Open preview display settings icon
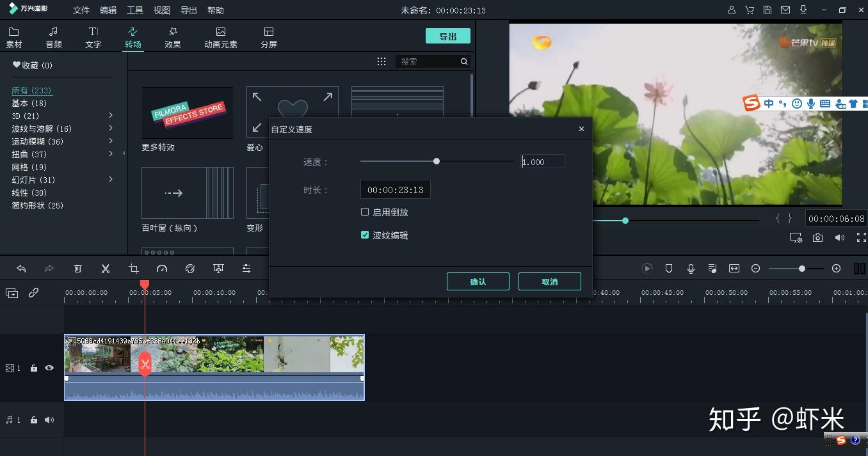 click(796, 238)
